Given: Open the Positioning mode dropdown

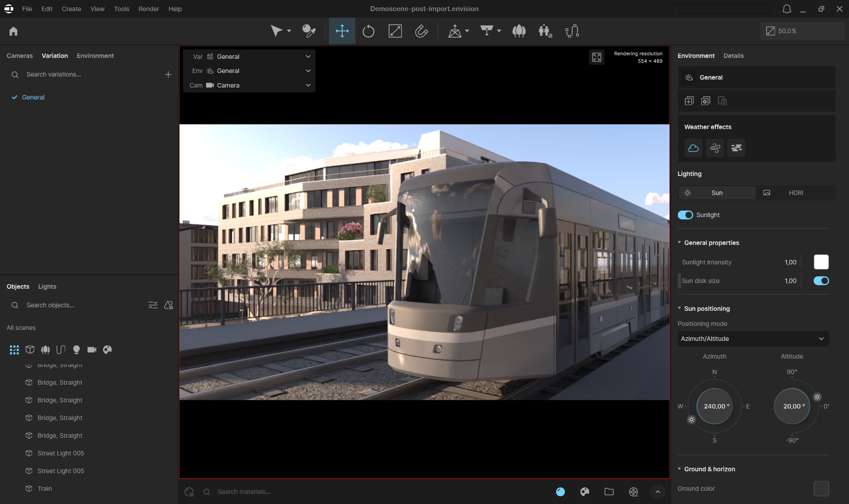Looking at the screenshot, I should click(753, 339).
